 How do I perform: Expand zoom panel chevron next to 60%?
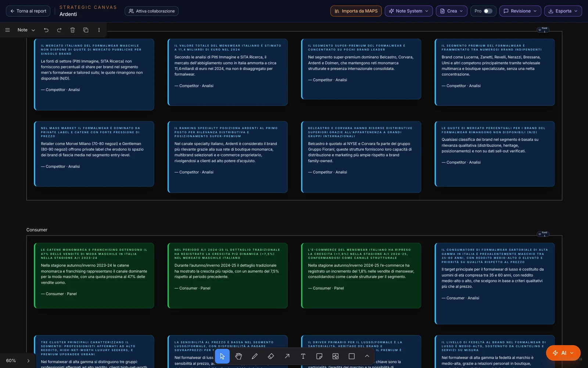[28, 361]
